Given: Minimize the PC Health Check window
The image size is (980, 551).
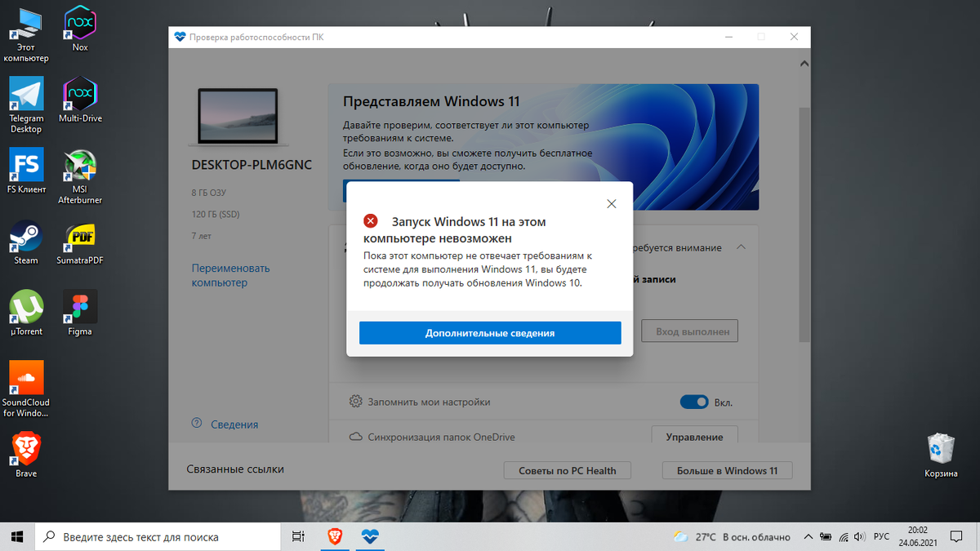Looking at the screenshot, I should (728, 37).
